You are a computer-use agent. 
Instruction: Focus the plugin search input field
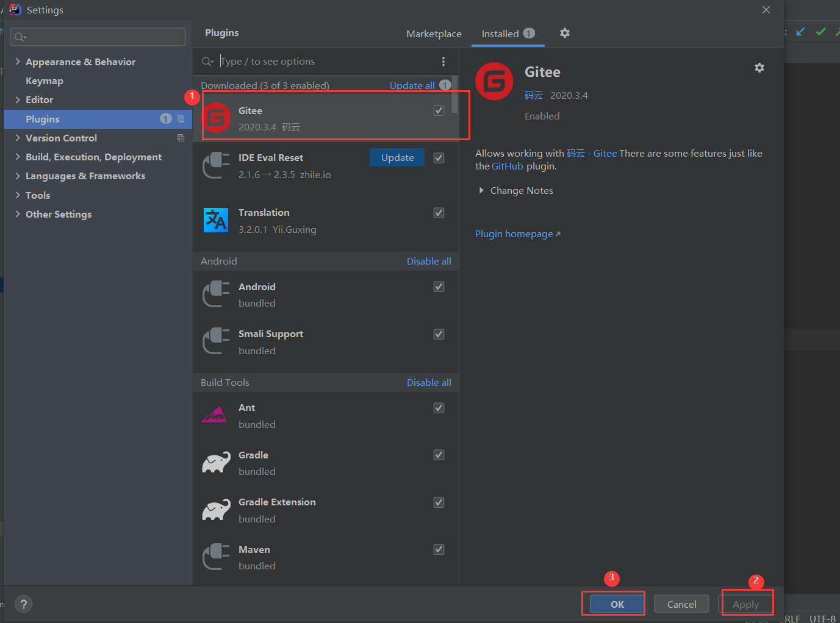click(x=326, y=61)
